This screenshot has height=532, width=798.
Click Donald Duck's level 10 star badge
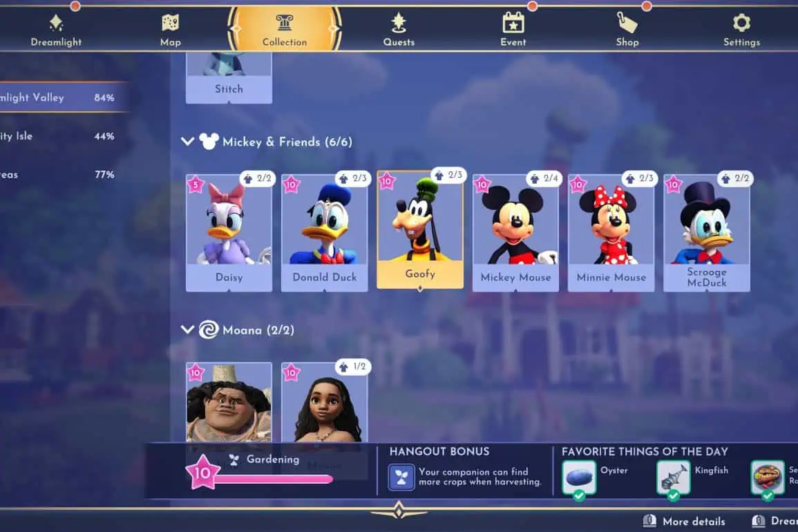[x=291, y=184]
